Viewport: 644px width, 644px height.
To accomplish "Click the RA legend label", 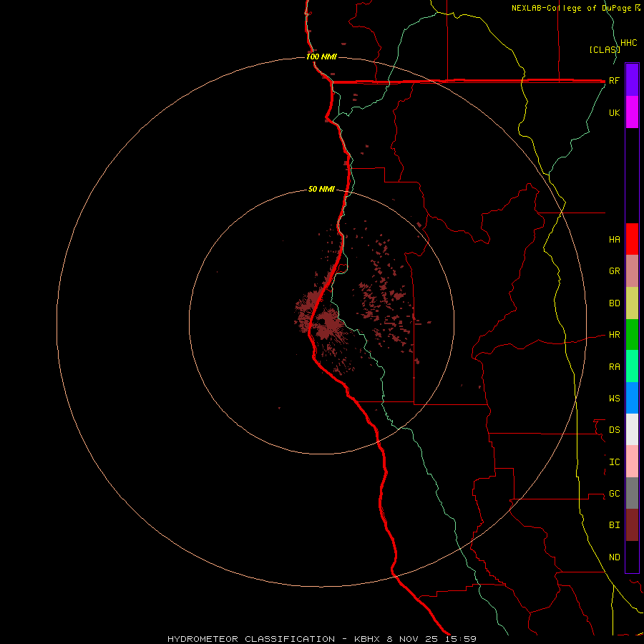I will tap(614, 367).
